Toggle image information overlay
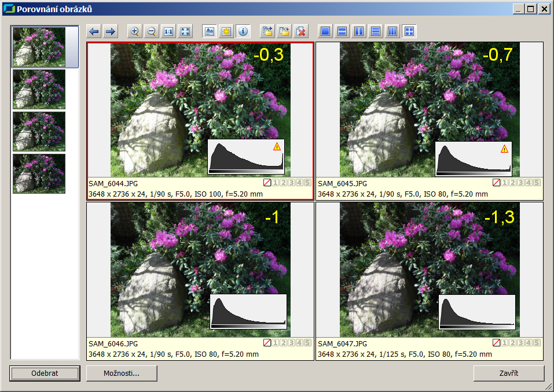 click(x=243, y=31)
